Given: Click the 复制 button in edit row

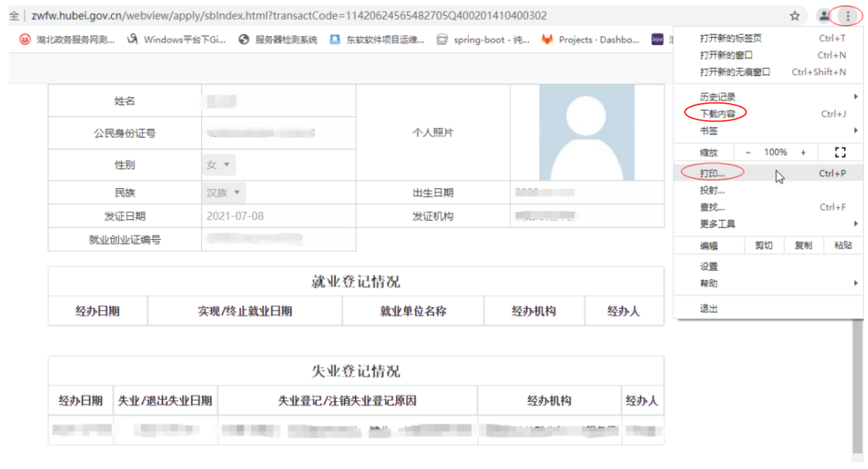Looking at the screenshot, I should pos(803,246).
